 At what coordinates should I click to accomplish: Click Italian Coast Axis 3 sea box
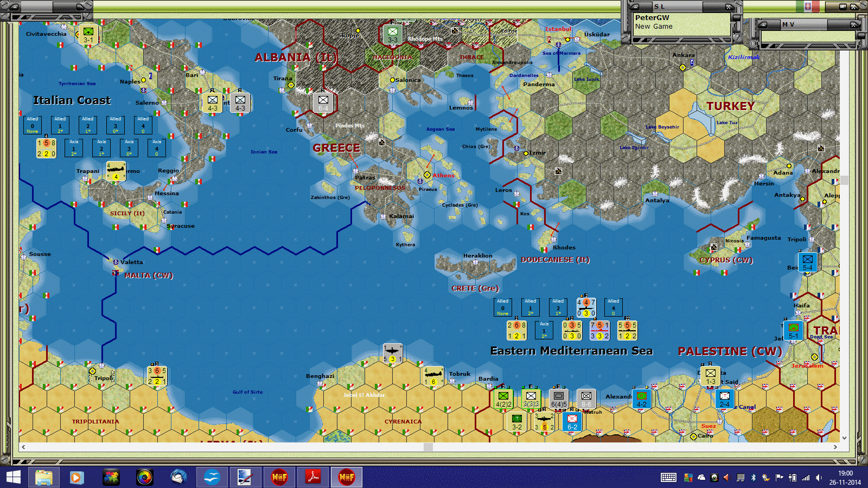point(129,148)
